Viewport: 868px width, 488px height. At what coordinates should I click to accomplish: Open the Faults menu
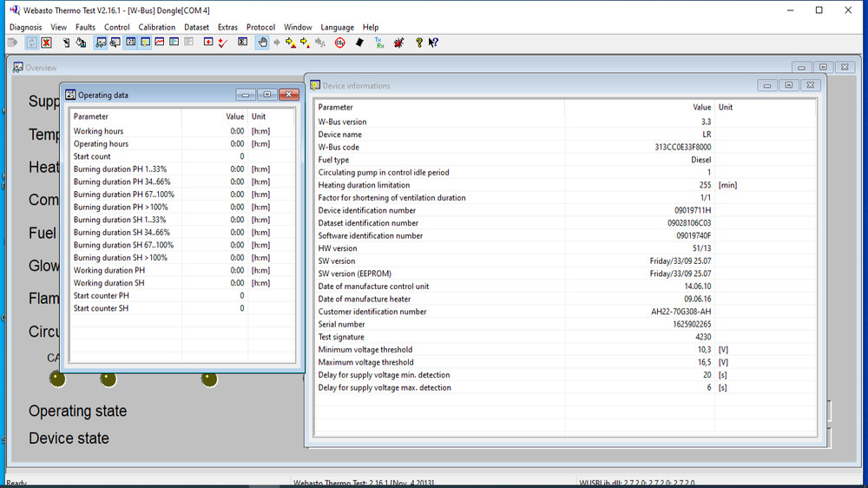pos(85,27)
